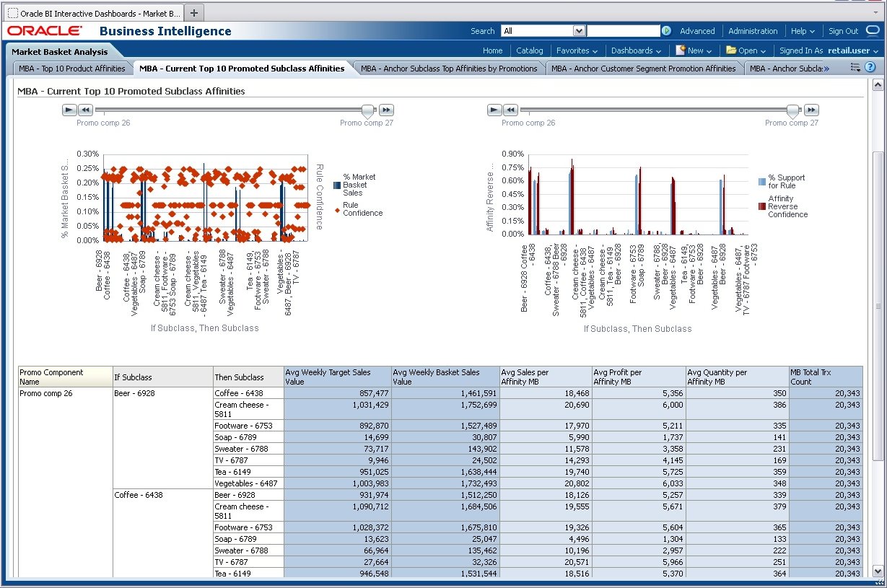Click the page options list icon near the tabs
This screenshot has height=588, width=887.
[855, 66]
